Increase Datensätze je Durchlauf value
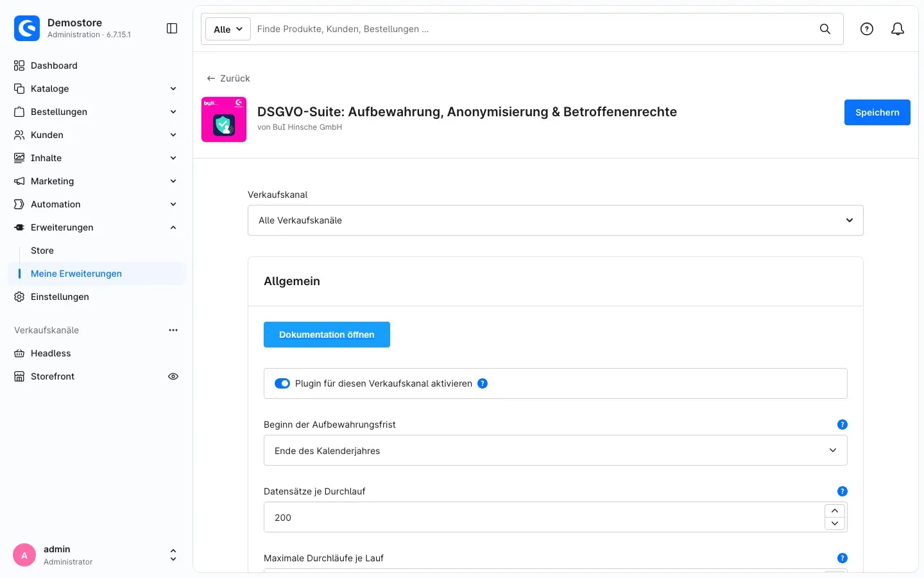Screen dimensions: 924x578 834,511
